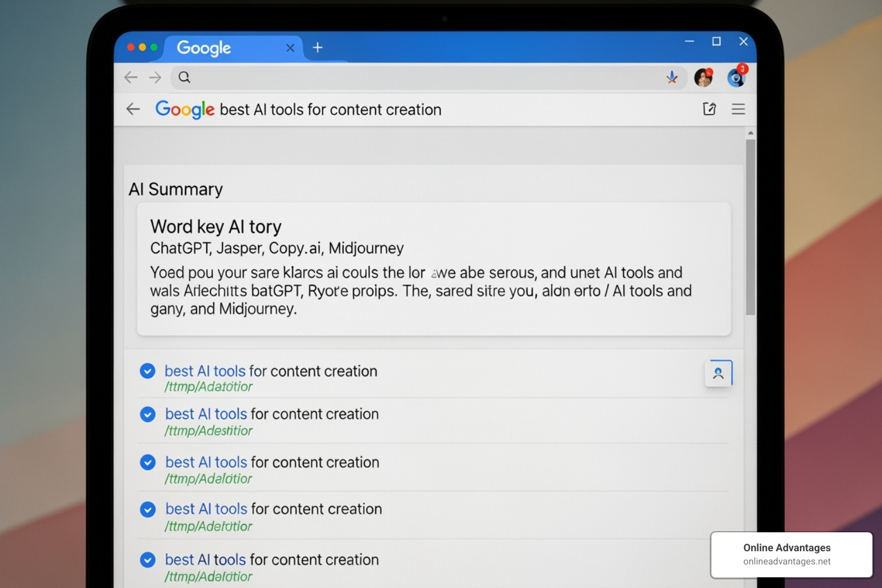This screenshot has height=588, width=882.
Task: Toggle the check icon on the third result
Action: 148,462
